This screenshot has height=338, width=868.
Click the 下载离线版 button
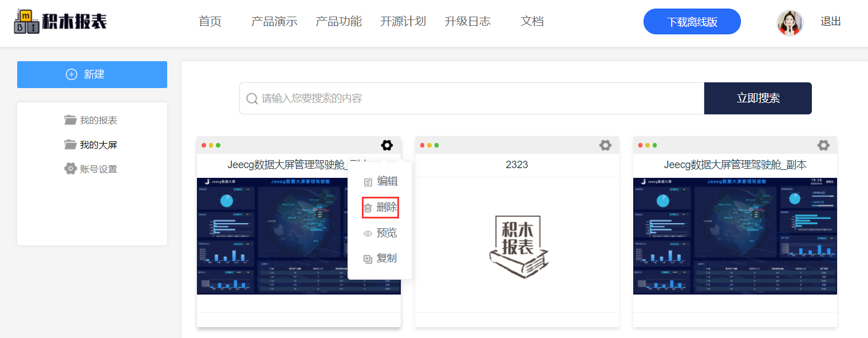click(x=692, y=22)
